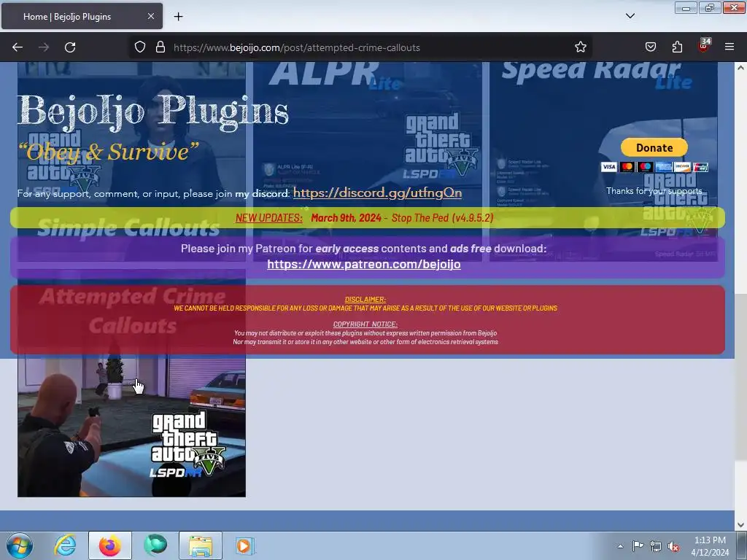
Task: Click the Obey & Survive tagline
Action: point(108,152)
